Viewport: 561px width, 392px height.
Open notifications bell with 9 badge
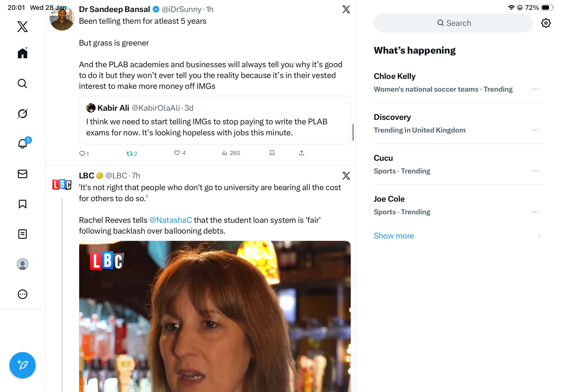tap(23, 144)
